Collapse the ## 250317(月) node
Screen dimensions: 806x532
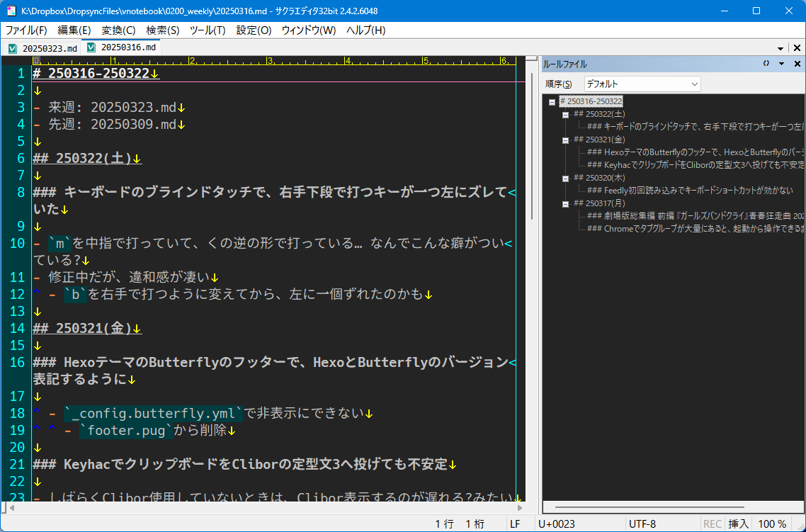pos(565,204)
